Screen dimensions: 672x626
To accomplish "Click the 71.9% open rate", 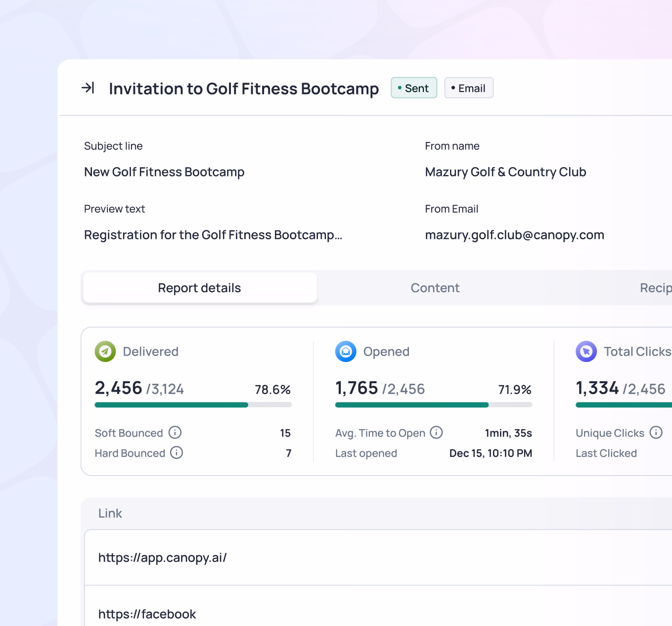I will (515, 390).
